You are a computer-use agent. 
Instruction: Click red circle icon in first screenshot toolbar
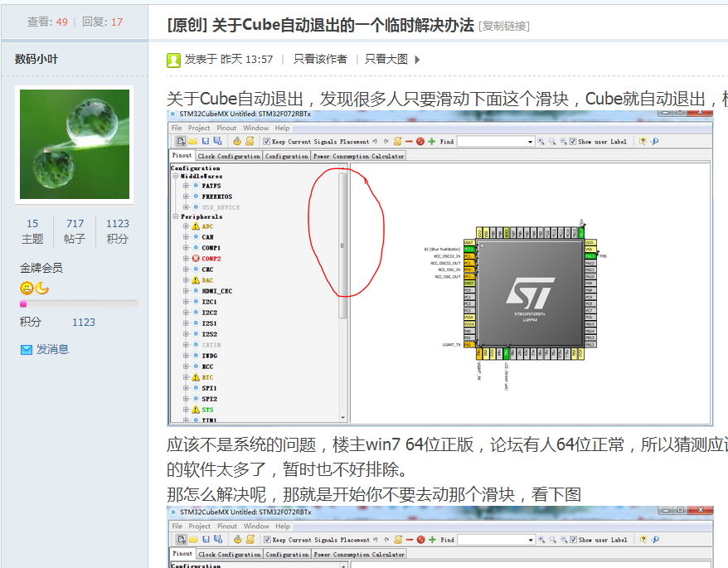click(x=420, y=141)
